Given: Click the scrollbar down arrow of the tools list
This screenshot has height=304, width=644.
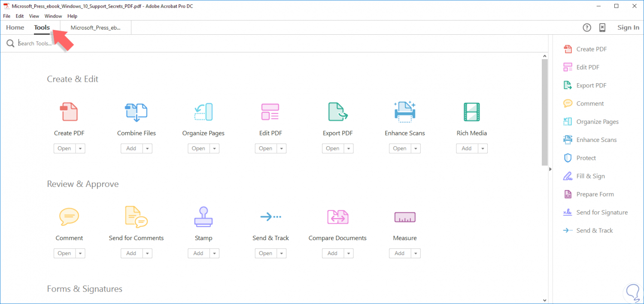Looking at the screenshot, I should click(545, 300).
